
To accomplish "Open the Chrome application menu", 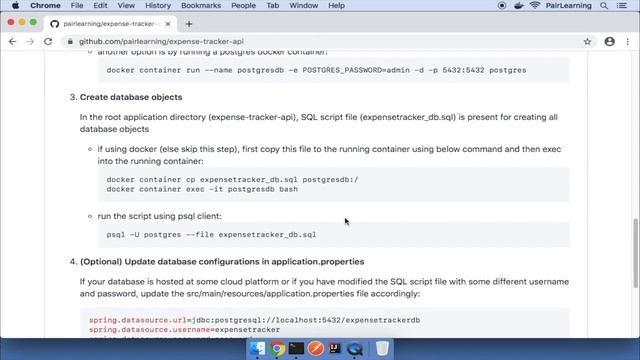I will click(x=45, y=6).
